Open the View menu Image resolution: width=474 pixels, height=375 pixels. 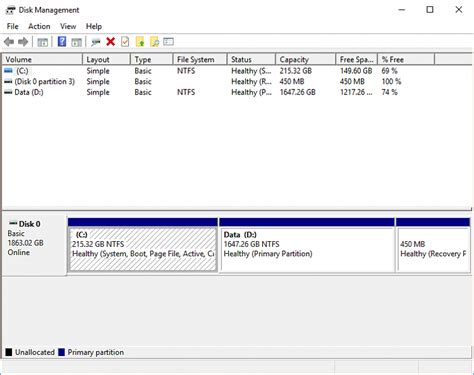(x=68, y=26)
